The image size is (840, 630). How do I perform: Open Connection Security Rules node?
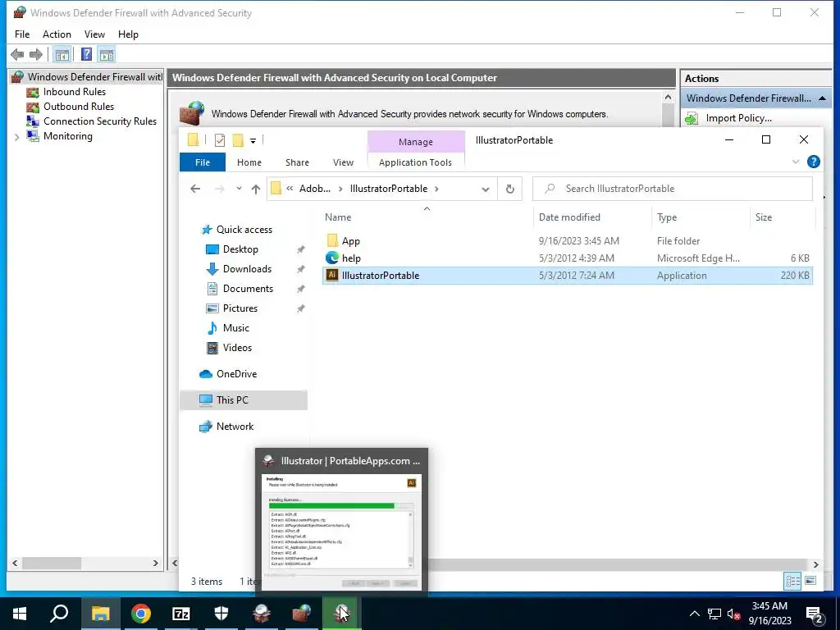click(x=99, y=121)
